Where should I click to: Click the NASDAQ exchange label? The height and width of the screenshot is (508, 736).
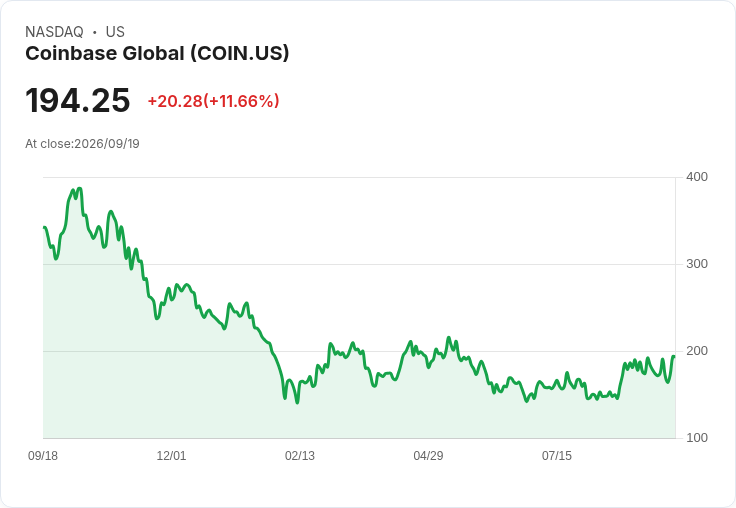point(54,32)
